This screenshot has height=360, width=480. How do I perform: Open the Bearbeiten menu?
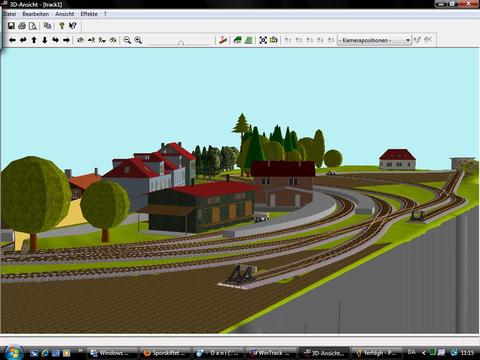(x=36, y=14)
